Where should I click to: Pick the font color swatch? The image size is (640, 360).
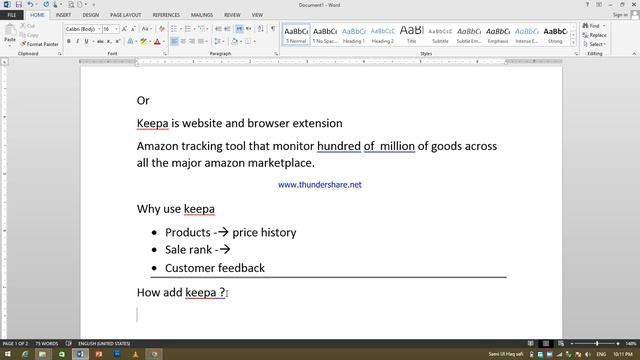pyautogui.click(x=157, y=41)
